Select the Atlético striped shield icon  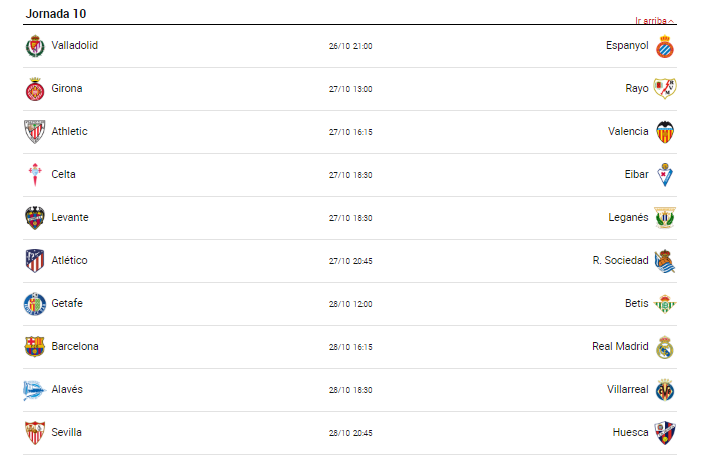click(35, 261)
